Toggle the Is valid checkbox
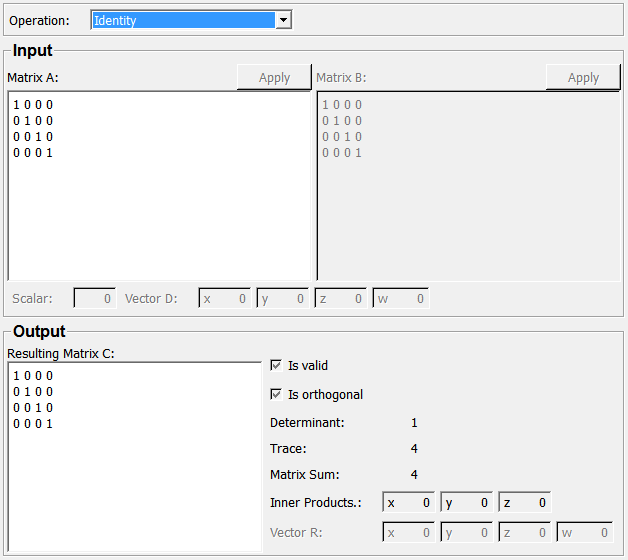Image resolution: width=628 pixels, height=560 pixels. pos(277,366)
